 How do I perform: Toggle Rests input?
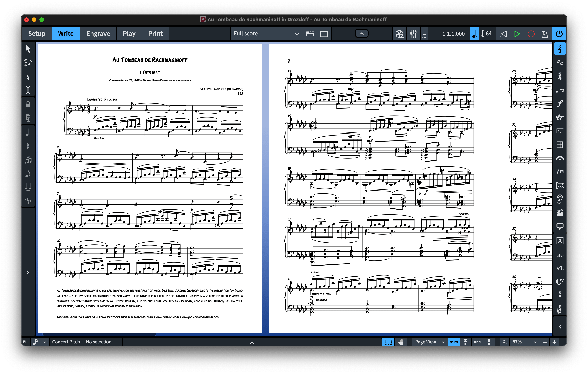coord(28,146)
